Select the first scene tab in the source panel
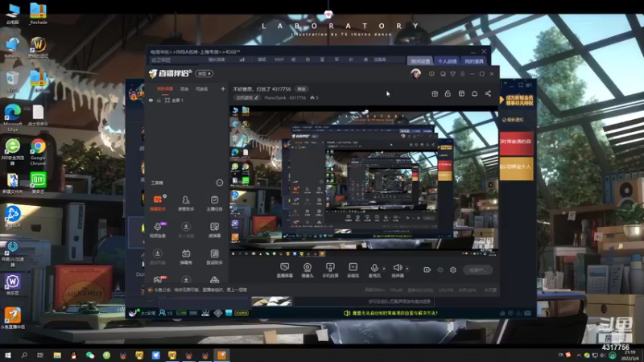The width and height of the screenshot is (644, 362). pos(165,88)
